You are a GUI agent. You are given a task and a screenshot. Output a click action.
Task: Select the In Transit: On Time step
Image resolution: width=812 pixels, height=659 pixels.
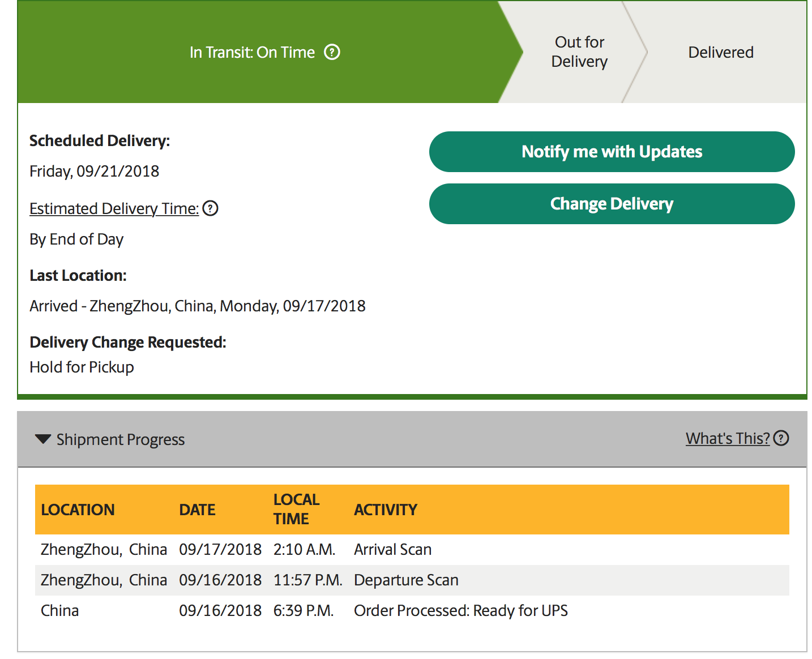click(x=252, y=53)
